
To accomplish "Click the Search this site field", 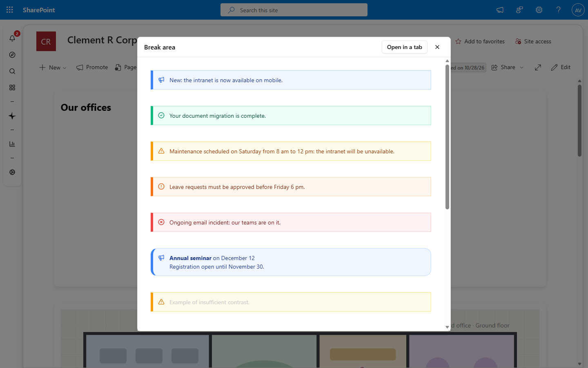I will (294, 10).
